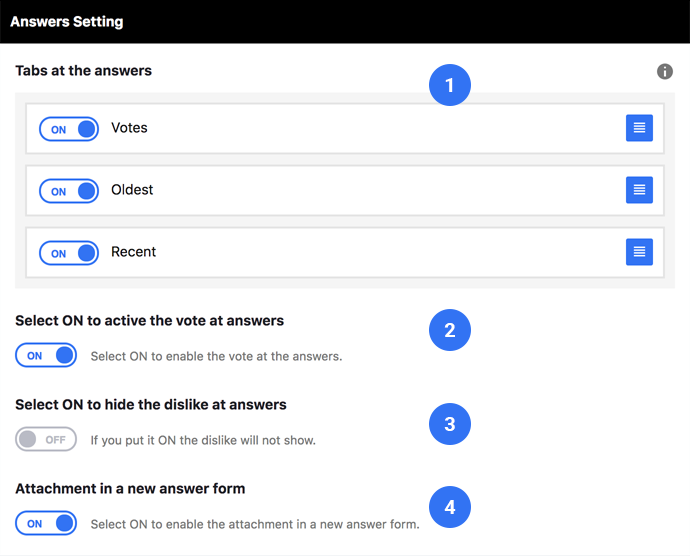The width and height of the screenshot is (690, 556).
Task: Select the Oldest tab row label
Action: 132,190
